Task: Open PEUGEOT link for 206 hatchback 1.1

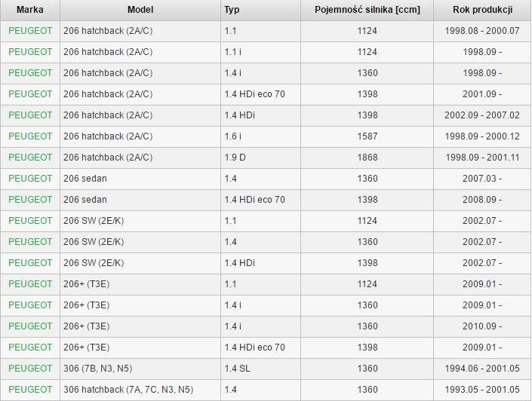Action: [x=30, y=31]
